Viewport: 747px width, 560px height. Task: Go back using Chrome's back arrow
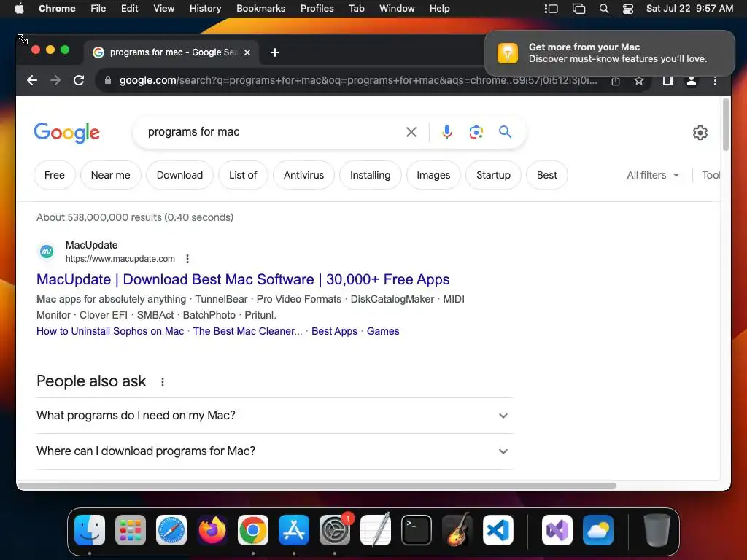pyautogui.click(x=32, y=80)
